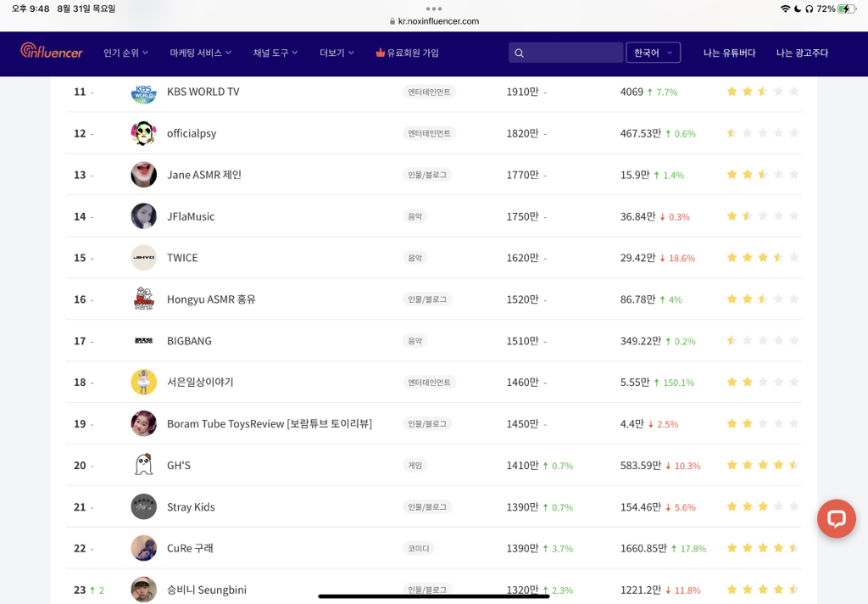Tap the clock showing 오후 9:48
Viewport: 868px width, 604px height.
(31, 8)
